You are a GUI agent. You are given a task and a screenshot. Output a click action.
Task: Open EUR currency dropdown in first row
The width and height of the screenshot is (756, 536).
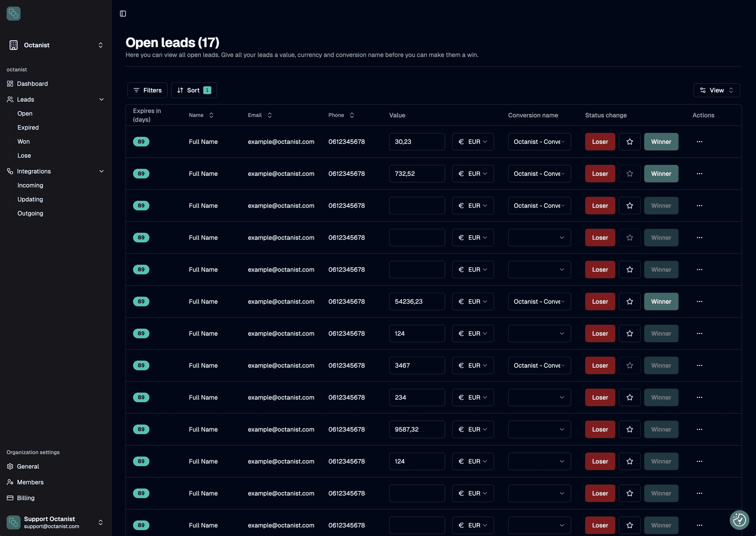click(473, 142)
